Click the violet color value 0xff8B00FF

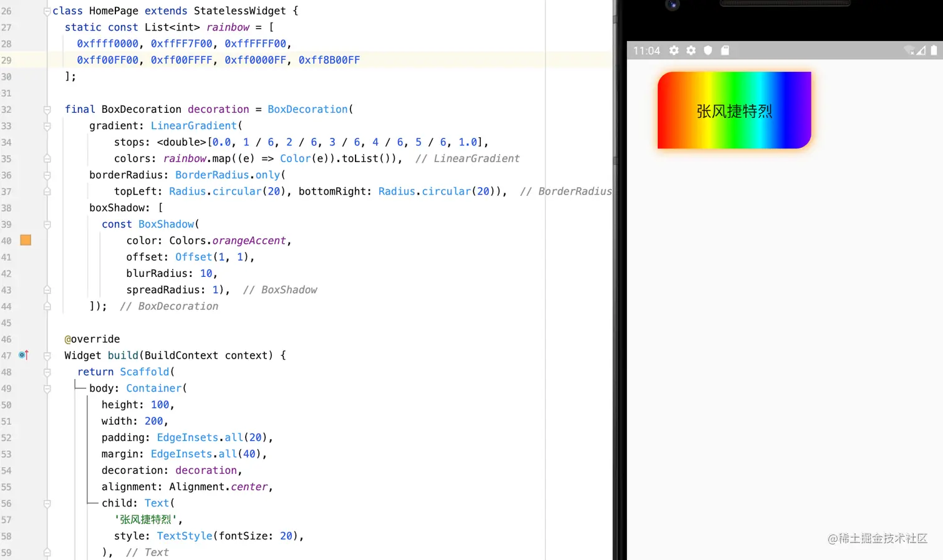(329, 60)
